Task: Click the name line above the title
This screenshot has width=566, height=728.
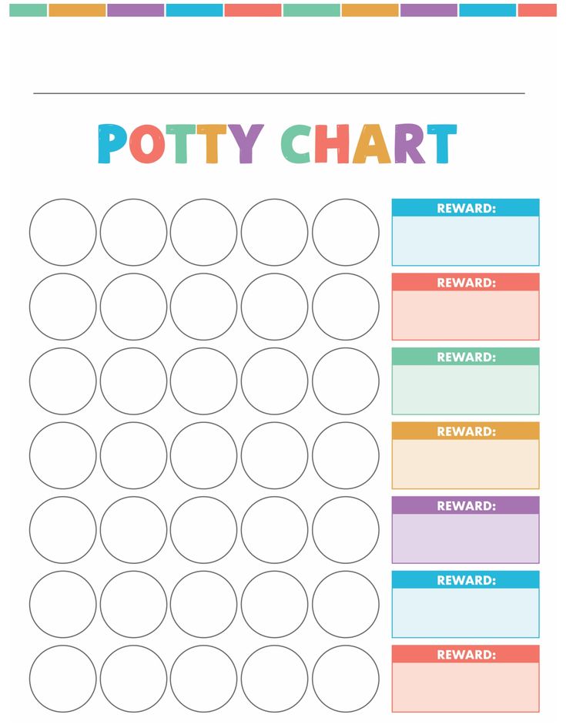Action: click(x=279, y=93)
